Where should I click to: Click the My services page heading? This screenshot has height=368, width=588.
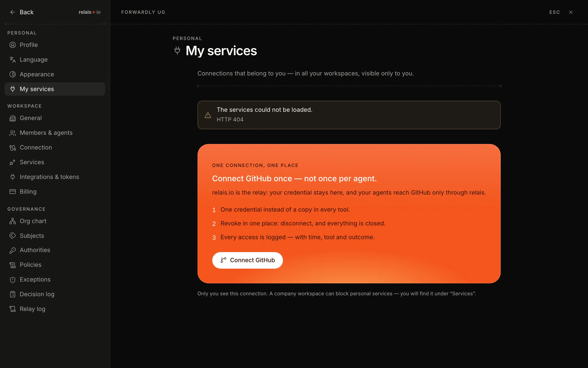[x=221, y=51]
